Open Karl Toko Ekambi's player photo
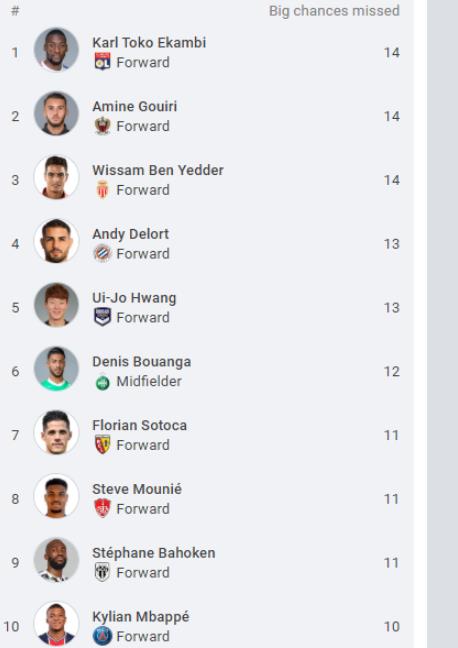Viewport: 458px width, 648px height. [56, 50]
